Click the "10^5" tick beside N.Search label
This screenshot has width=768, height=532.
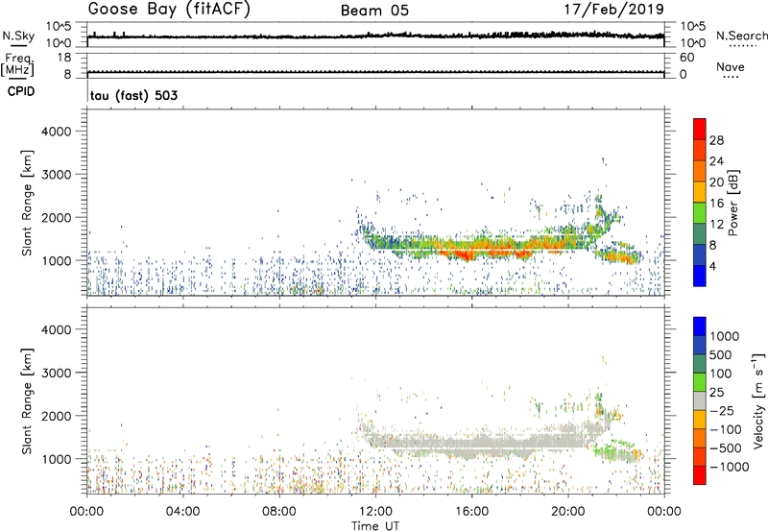[x=693, y=26]
